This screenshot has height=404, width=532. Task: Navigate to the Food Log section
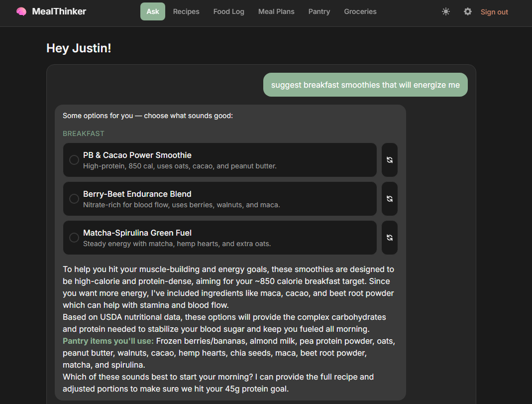click(x=228, y=11)
